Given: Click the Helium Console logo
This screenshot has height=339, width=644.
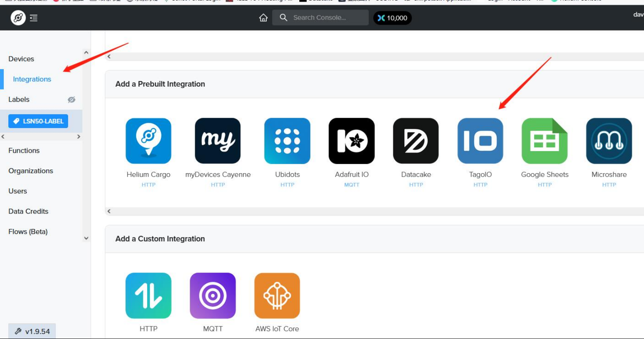Looking at the screenshot, I should [18, 18].
